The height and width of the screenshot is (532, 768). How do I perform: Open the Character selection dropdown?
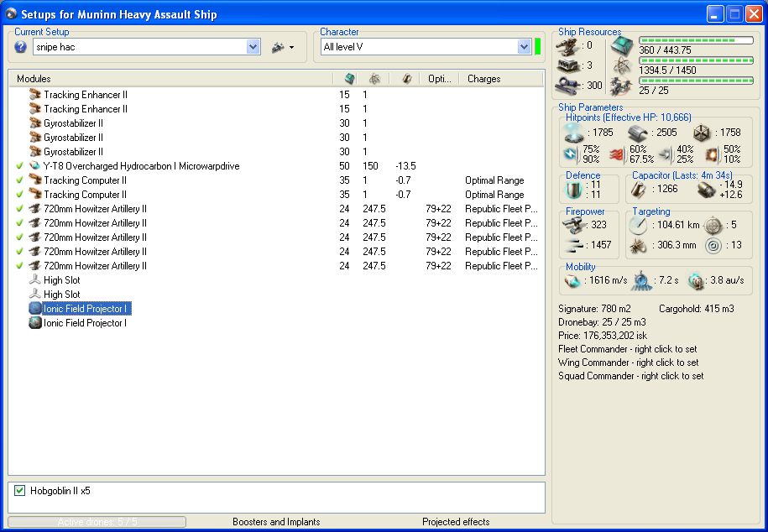click(x=524, y=47)
